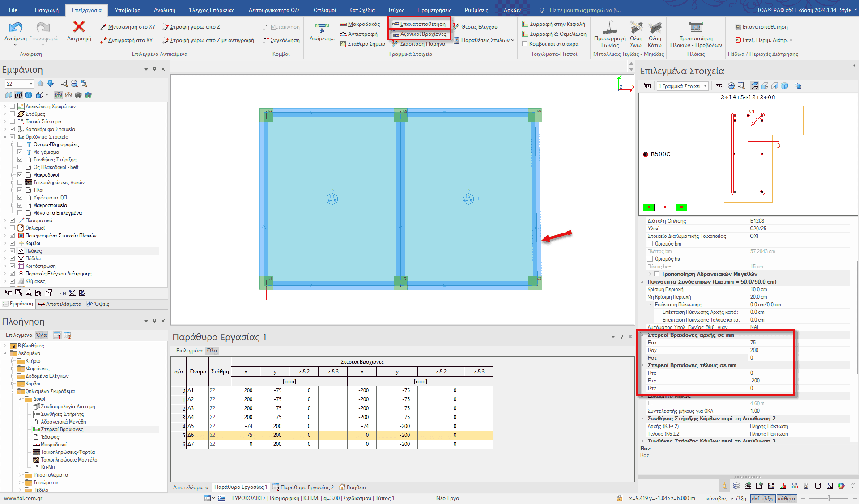Click the Θέση Άνω icon

[636, 28]
